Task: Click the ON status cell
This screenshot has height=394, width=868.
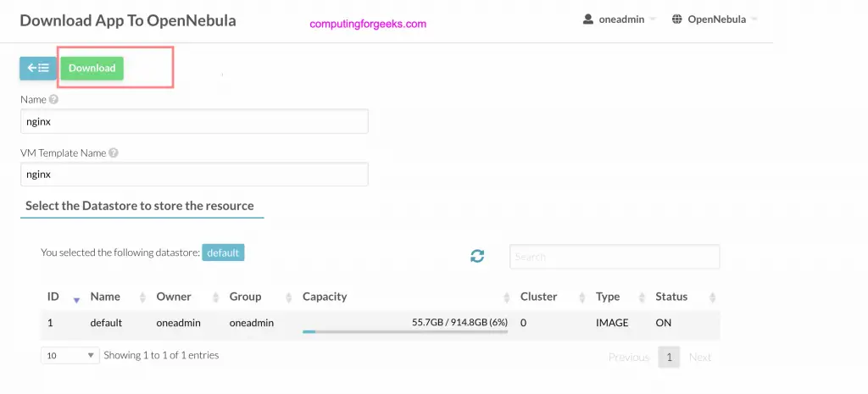Action: pyautogui.click(x=663, y=323)
